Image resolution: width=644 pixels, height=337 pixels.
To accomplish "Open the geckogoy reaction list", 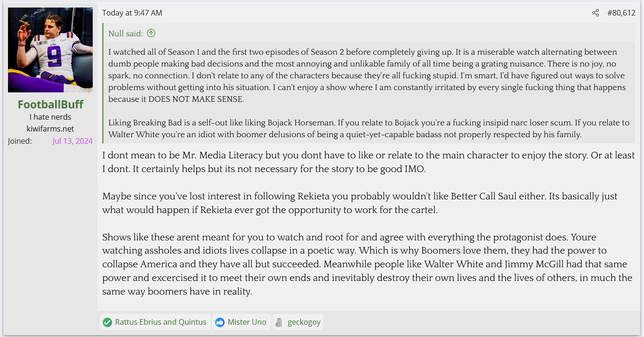I will tap(304, 322).
